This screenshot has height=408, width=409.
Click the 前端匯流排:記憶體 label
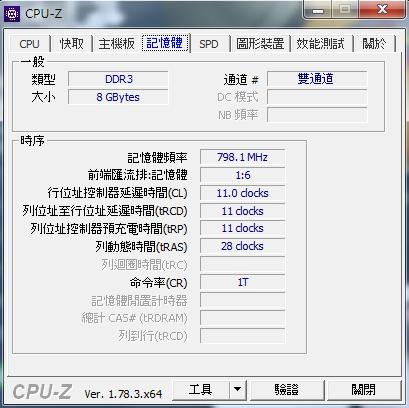coord(138,175)
